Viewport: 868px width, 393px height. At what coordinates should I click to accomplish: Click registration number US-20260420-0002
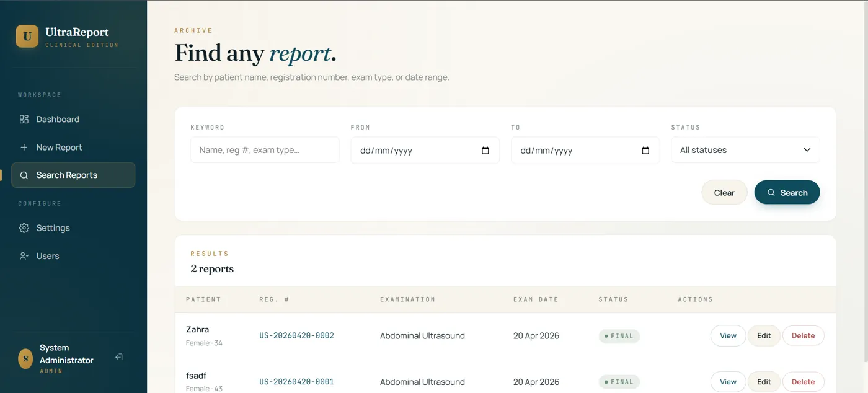(296, 335)
